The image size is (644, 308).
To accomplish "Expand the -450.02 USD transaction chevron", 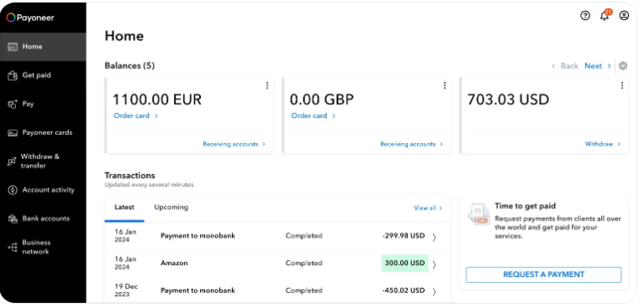I will coord(434,291).
